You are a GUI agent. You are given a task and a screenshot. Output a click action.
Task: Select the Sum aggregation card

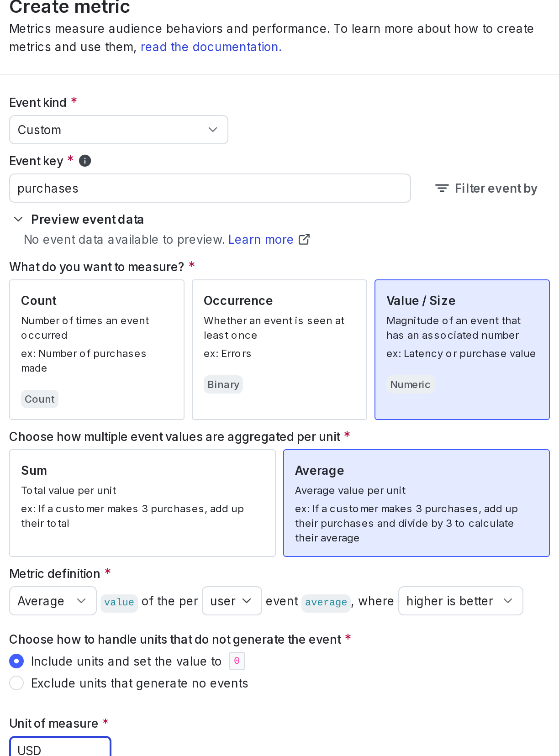[142, 503]
